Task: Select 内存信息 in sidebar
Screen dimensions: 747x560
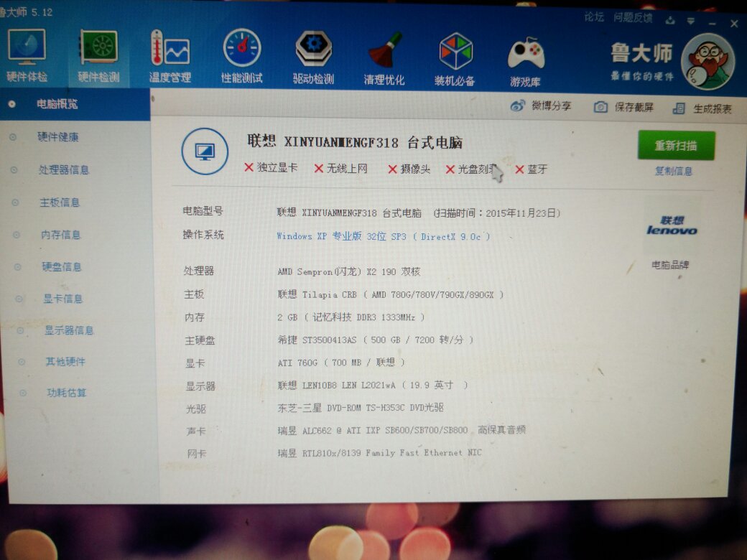Action: (60, 235)
